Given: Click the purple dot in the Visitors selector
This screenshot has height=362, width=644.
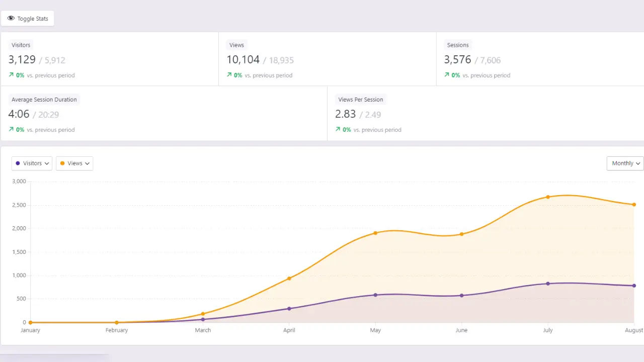Looking at the screenshot, I should (x=18, y=163).
